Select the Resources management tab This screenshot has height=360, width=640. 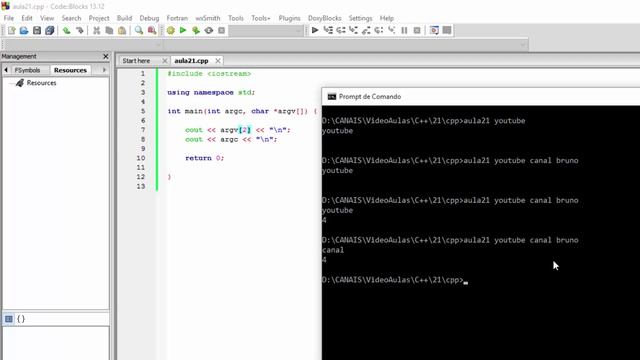tap(70, 70)
